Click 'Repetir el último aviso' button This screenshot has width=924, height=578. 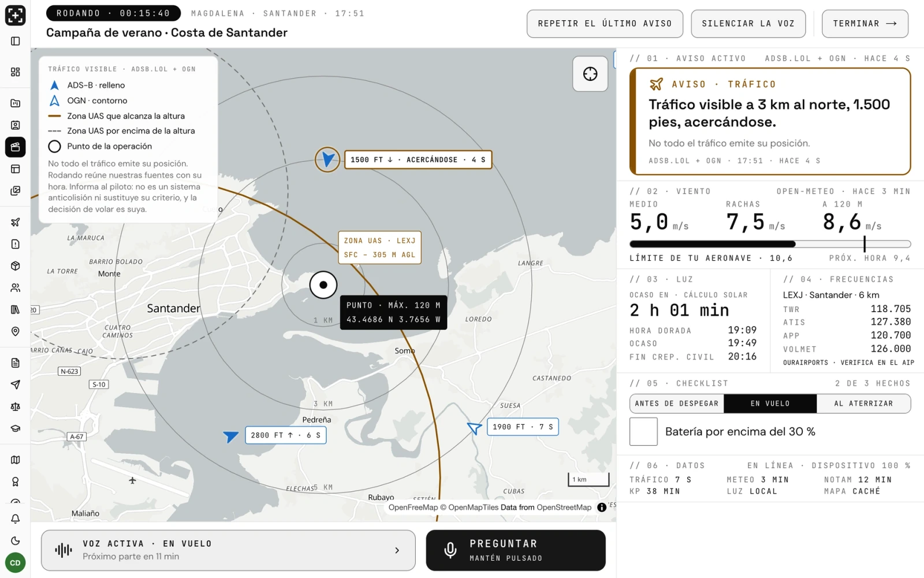[x=605, y=24]
